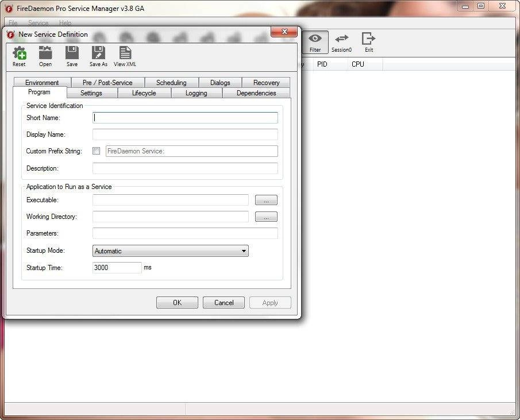Switch to the Environment tab
The height and width of the screenshot is (420, 520).
click(x=42, y=82)
